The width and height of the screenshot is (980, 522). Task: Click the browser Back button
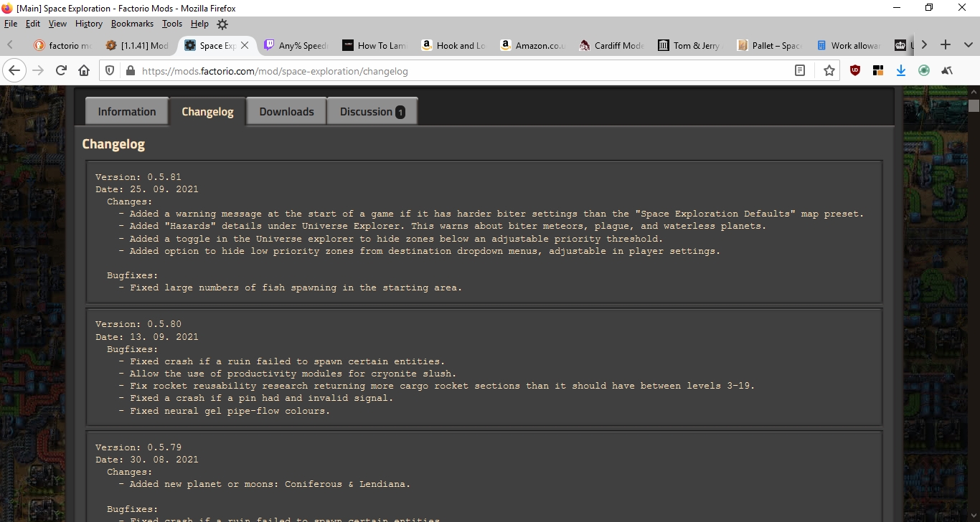(x=14, y=70)
